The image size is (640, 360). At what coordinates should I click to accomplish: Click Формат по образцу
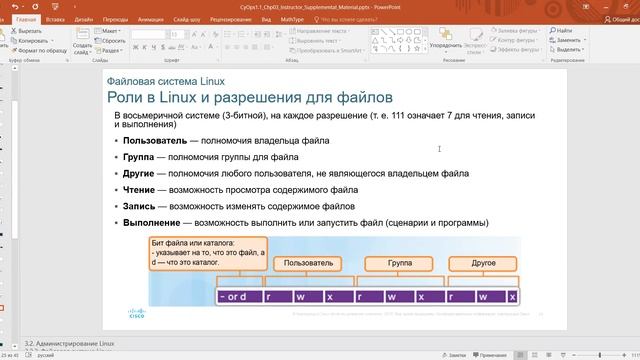(39, 50)
